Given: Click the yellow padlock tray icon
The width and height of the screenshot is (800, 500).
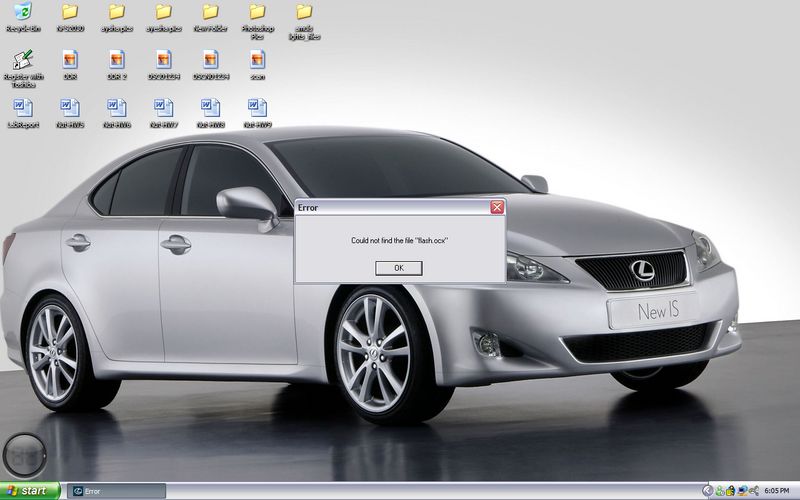Looking at the screenshot, I should 731,491.
